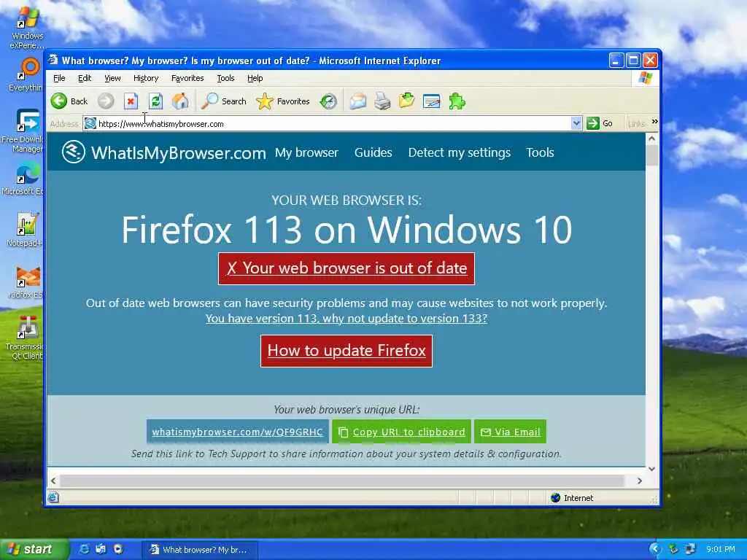
Task: Expand hidden system tray icons arrow
Action: tap(656, 549)
